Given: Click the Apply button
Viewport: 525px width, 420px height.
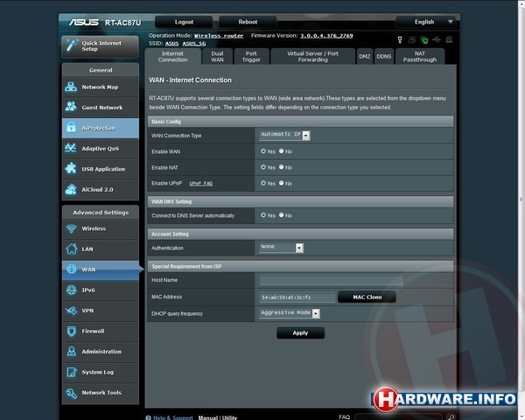Looking at the screenshot, I should click(x=300, y=332).
